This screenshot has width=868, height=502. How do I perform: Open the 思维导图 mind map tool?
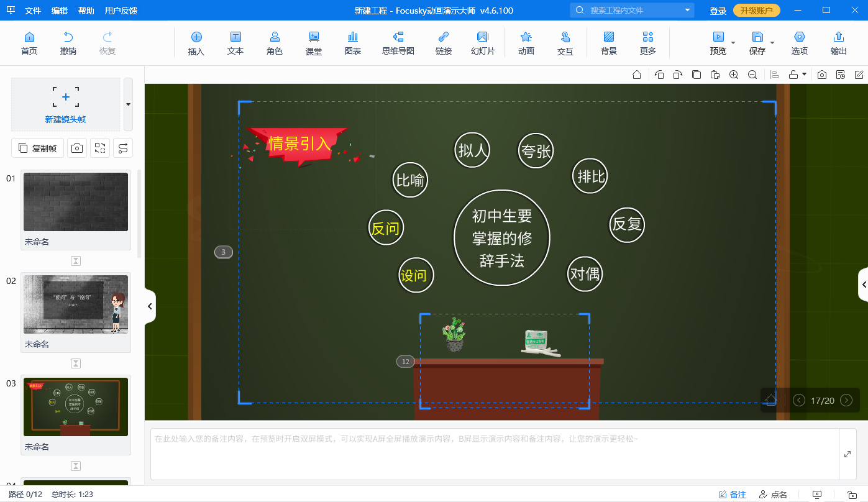(x=398, y=43)
